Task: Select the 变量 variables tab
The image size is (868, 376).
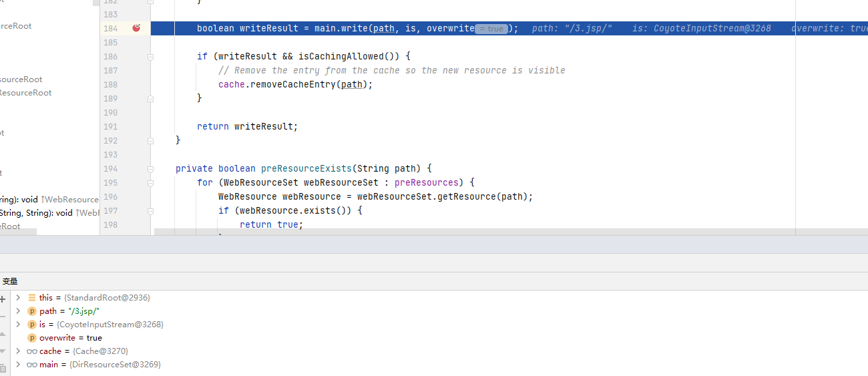Action: point(10,281)
